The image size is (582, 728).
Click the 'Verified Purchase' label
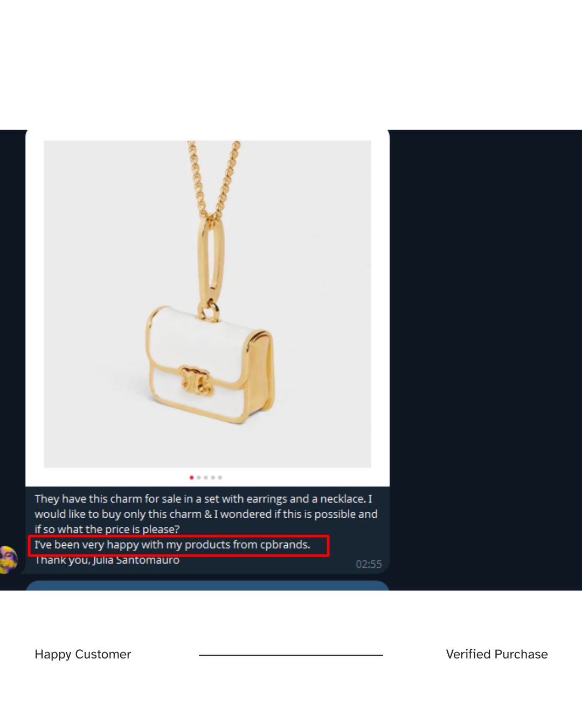click(497, 654)
